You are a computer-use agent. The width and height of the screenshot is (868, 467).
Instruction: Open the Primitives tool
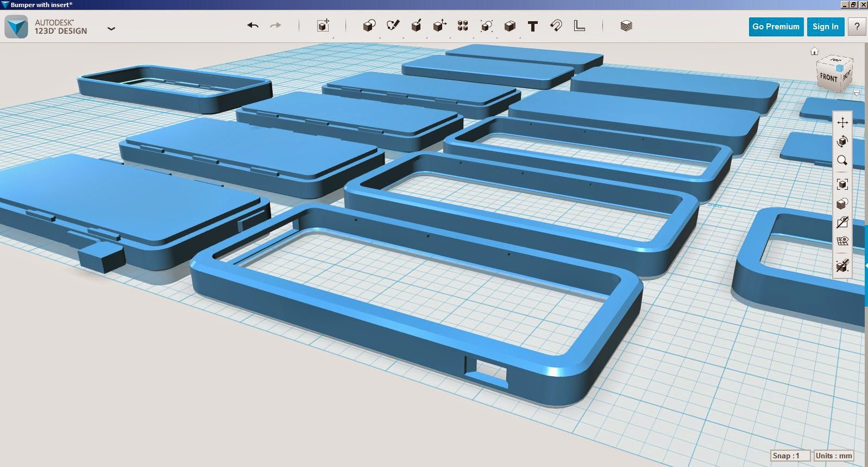pos(369,26)
